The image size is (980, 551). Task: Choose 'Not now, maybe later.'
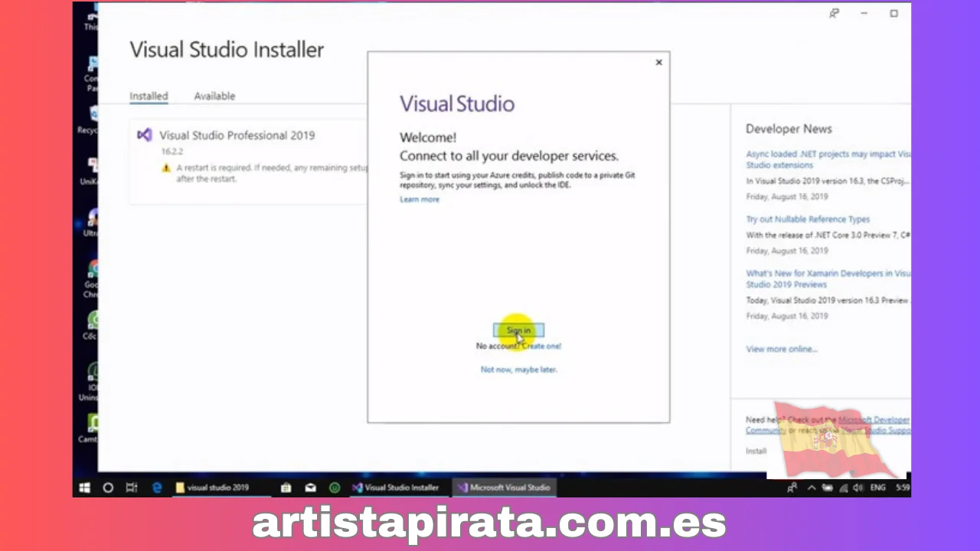[x=518, y=370]
